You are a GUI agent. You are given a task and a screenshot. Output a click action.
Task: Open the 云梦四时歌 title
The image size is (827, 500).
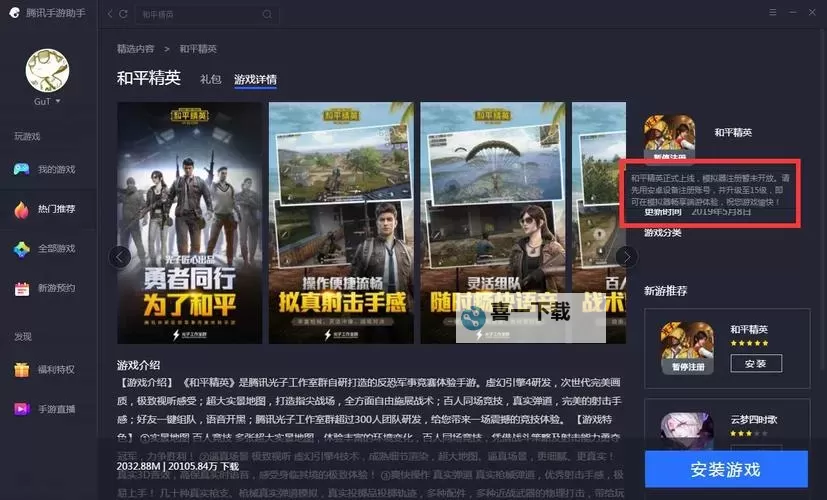tap(754, 420)
